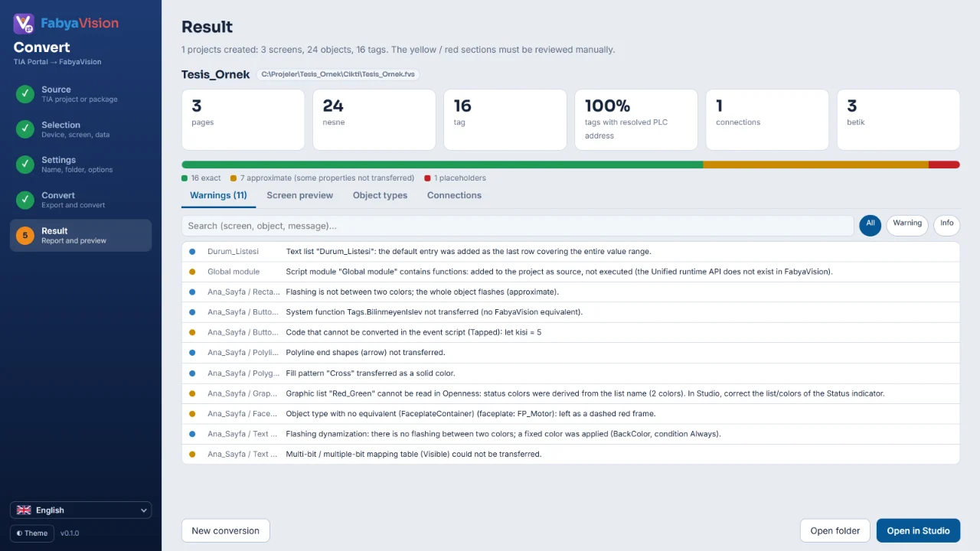The width and height of the screenshot is (980, 551).
Task: Click the FabyaVision logo icon
Action: point(24,24)
